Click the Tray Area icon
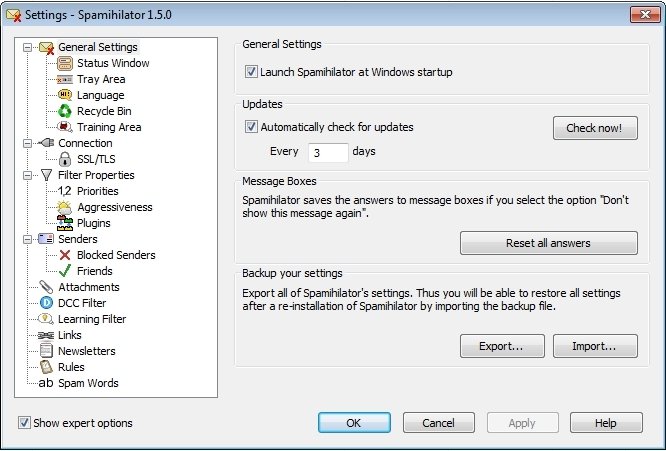Screen dimensions: 666x451 65,79
